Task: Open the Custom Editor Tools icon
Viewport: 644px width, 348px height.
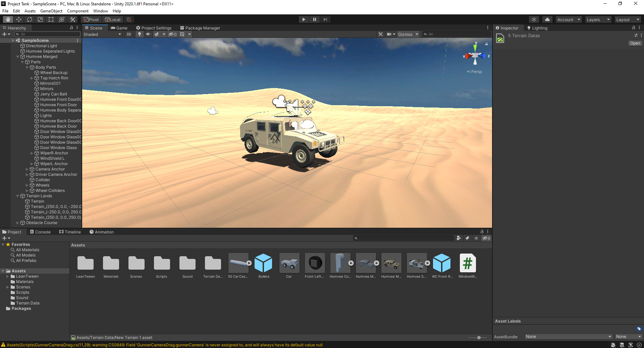Action: pos(72,19)
